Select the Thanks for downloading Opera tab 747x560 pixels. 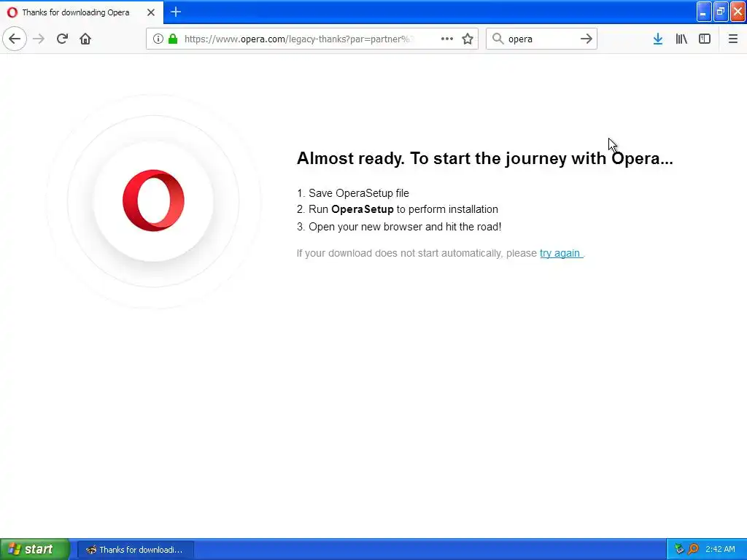pyautogui.click(x=81, y=12)
